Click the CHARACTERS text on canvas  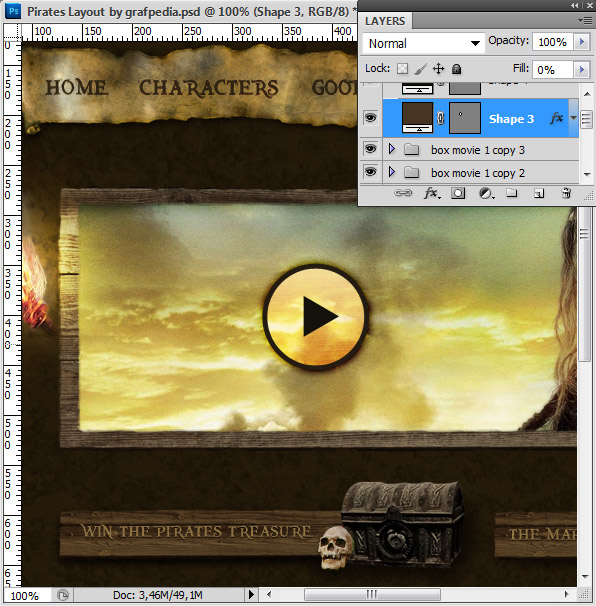click(x=209, y=88)
